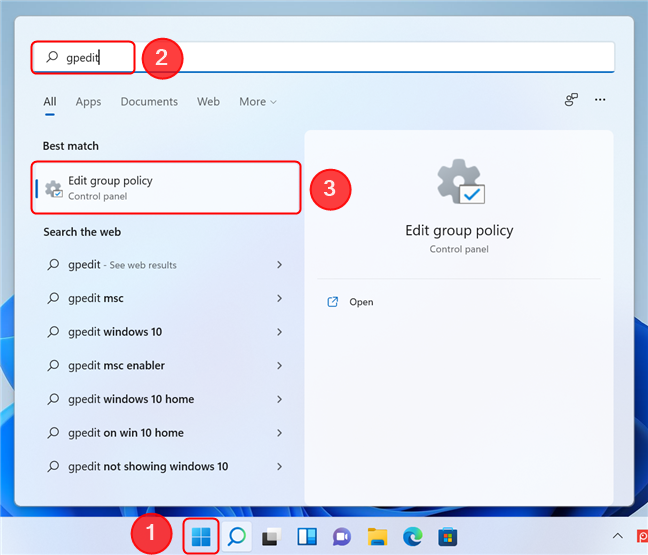Switch to the Apps tab
This screenshot has width=648, height=555.
[x=88, y=102]
